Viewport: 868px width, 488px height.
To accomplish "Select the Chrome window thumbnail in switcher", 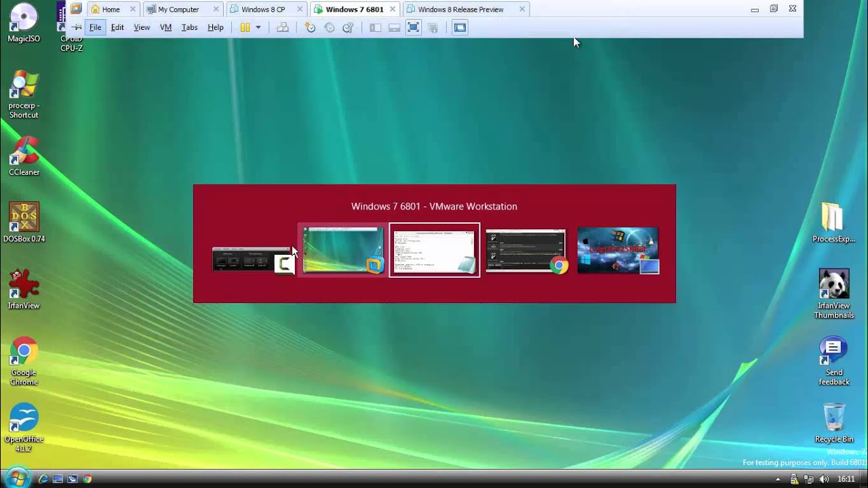I will pos(526,251).
